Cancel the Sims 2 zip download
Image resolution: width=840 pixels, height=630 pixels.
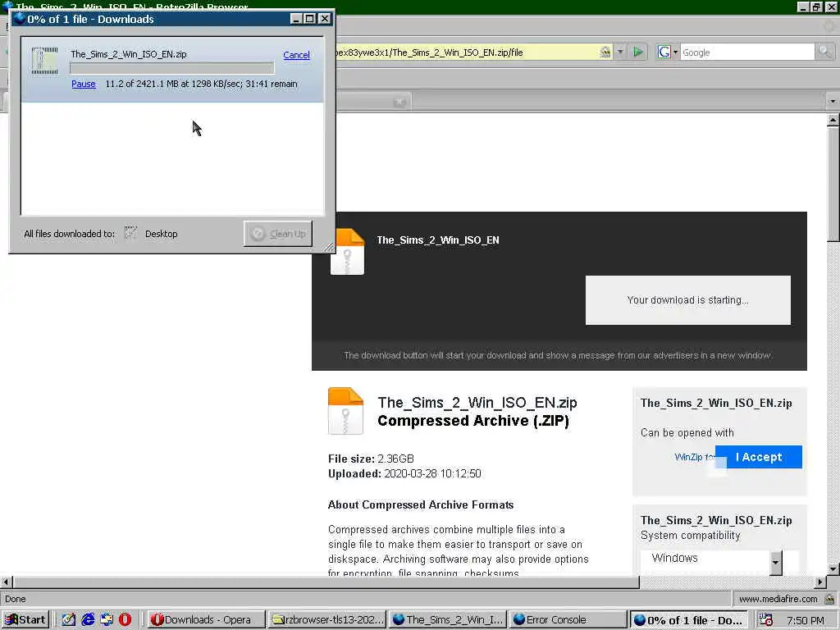point(296,55)
